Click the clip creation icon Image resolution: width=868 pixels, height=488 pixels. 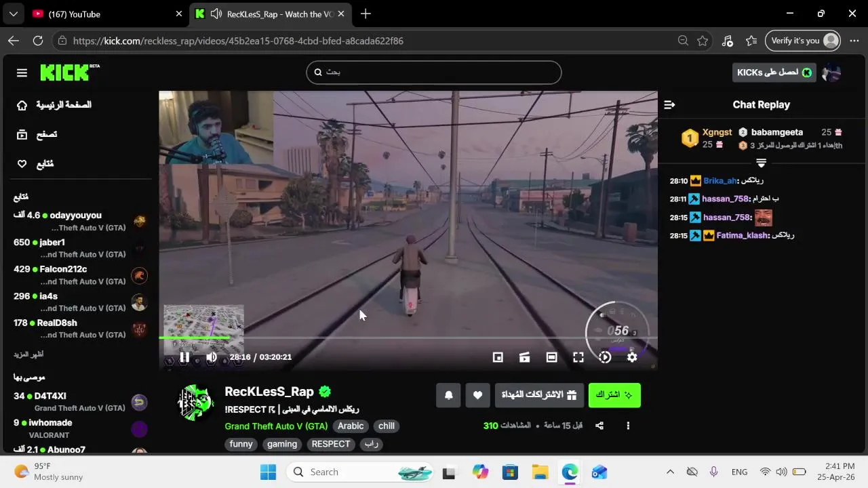tap(524, 357)
